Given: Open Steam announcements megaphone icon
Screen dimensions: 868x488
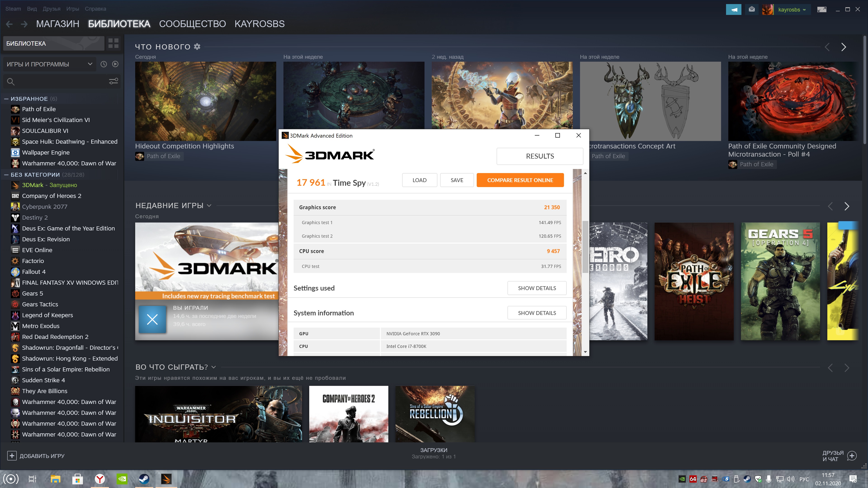Looking at the screenshot, I should point(733,9).
